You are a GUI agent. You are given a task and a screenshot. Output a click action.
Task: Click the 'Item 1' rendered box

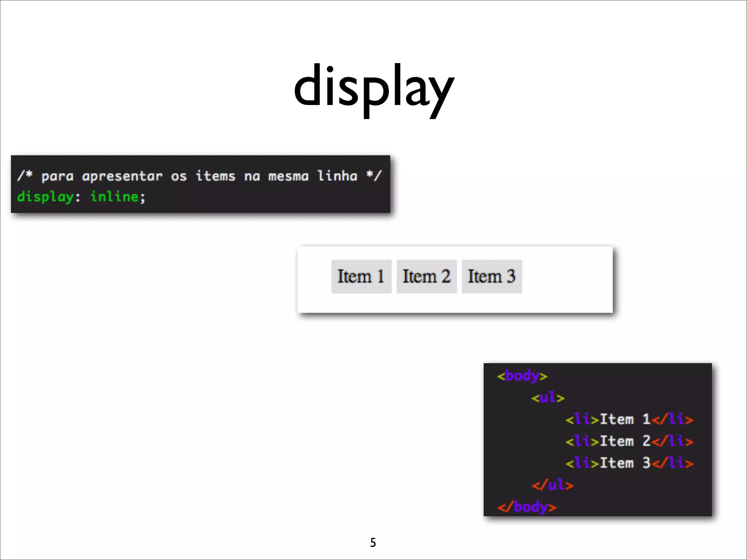click(361, 276)
